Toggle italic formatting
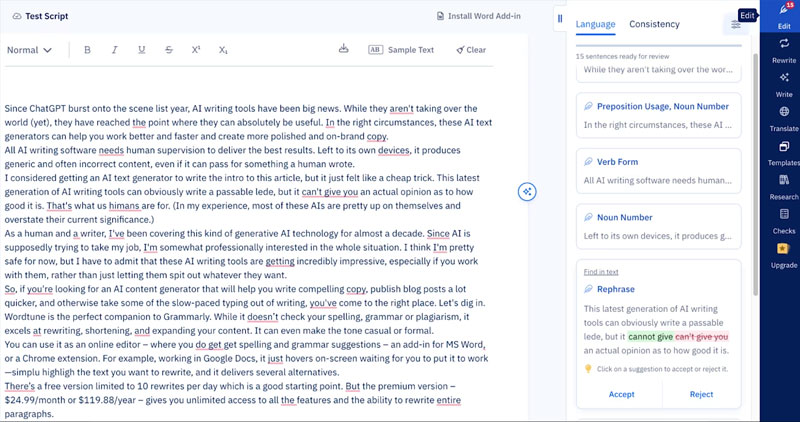Screen dimensions: 800x422 (x=114, y=50)
